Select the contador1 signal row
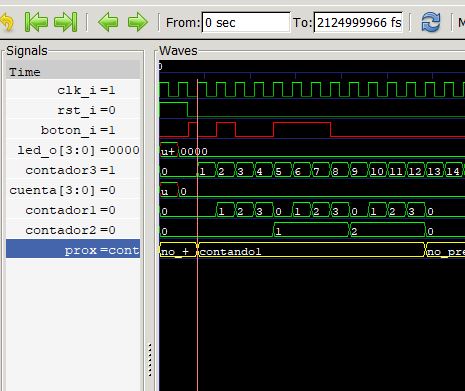 point(73,210)
